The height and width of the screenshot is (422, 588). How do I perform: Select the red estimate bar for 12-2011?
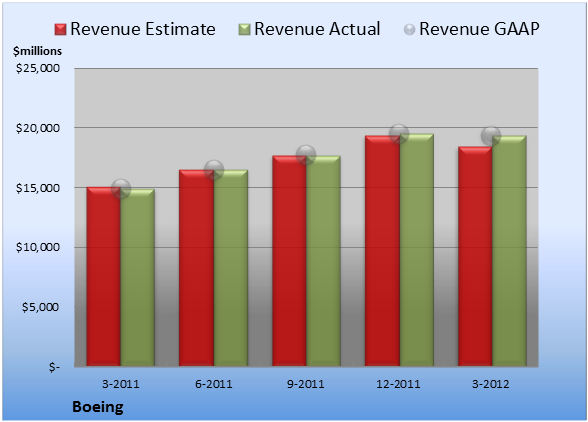click(x=382, y=251)
